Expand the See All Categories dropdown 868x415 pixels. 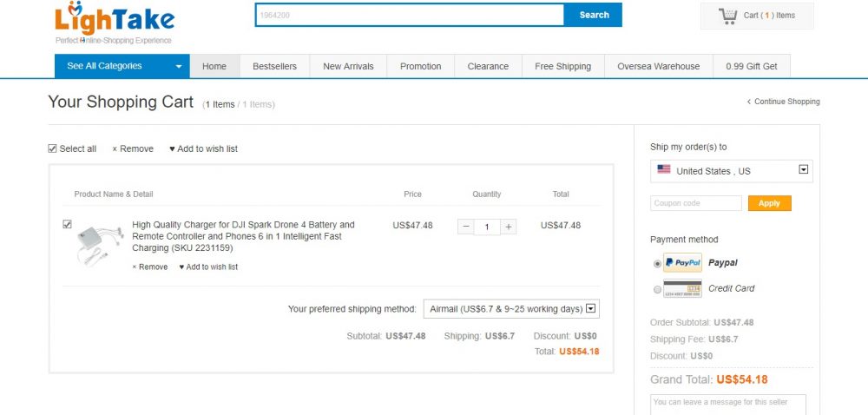point(122,66)
